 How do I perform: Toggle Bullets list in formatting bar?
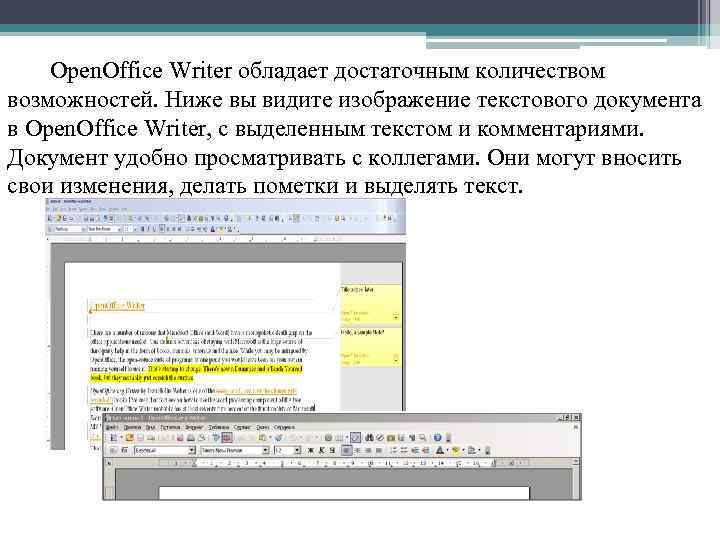tap(404, 450)
